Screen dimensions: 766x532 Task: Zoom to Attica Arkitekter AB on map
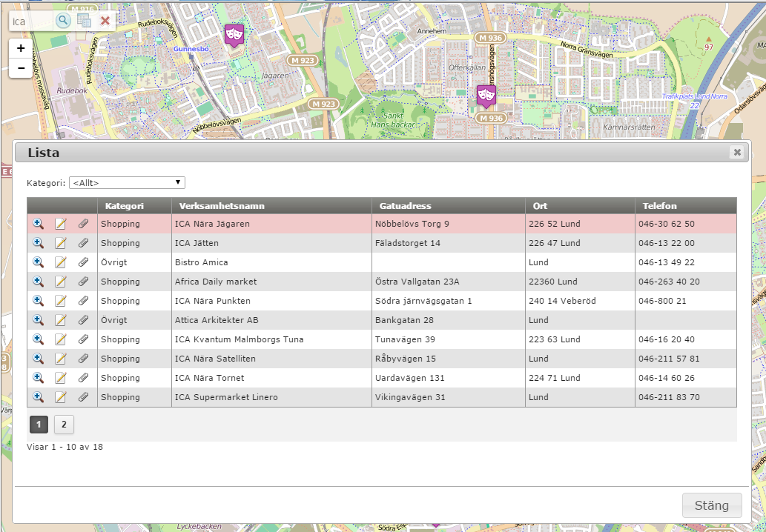coord(38,320)
